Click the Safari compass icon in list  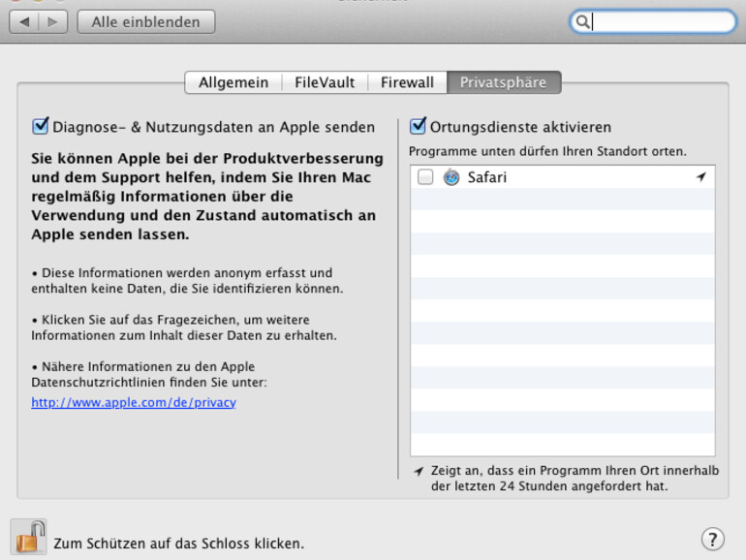[x=451, y=177]
